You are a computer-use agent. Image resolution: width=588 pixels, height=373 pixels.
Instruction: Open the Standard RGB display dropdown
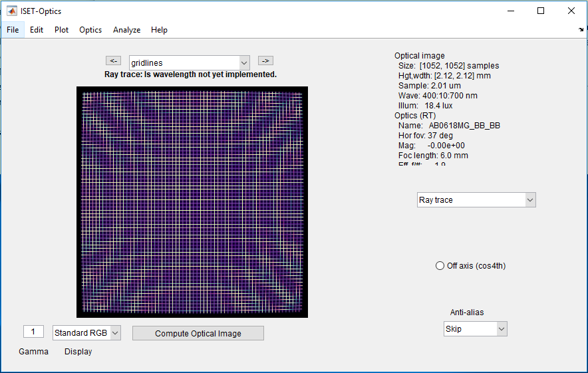(86, 332)
